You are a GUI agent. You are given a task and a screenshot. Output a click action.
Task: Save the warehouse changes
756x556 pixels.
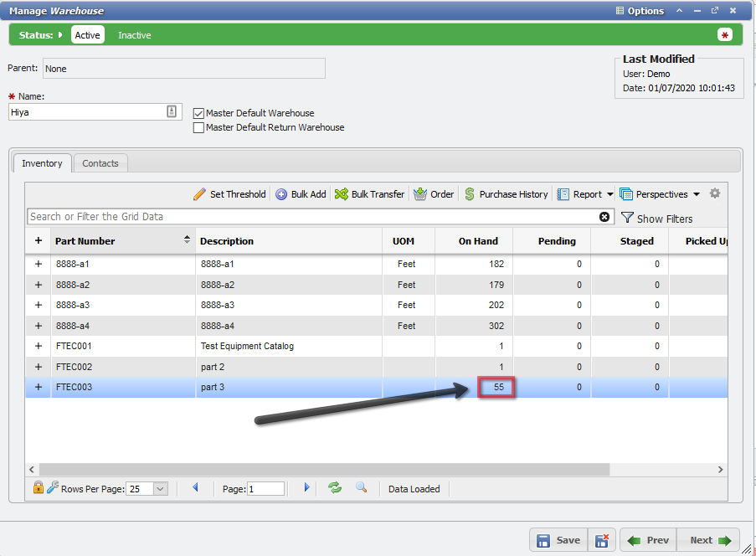point(559,540)
